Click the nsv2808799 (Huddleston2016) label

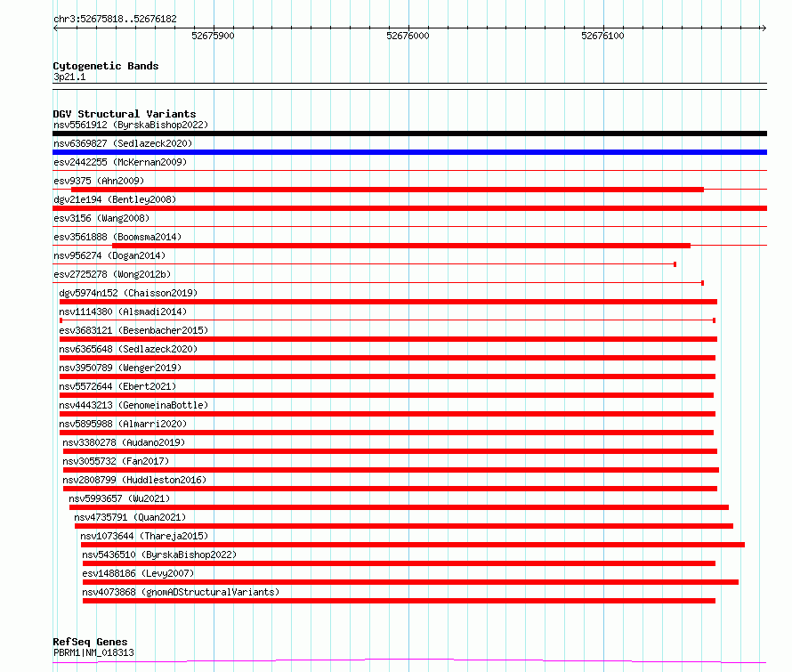coord(135,480)
